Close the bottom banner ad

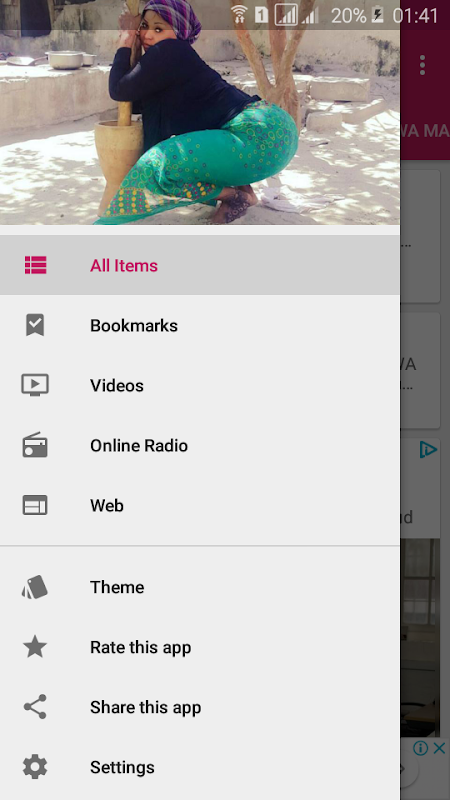pyautogui.click(x=439, y=748)
